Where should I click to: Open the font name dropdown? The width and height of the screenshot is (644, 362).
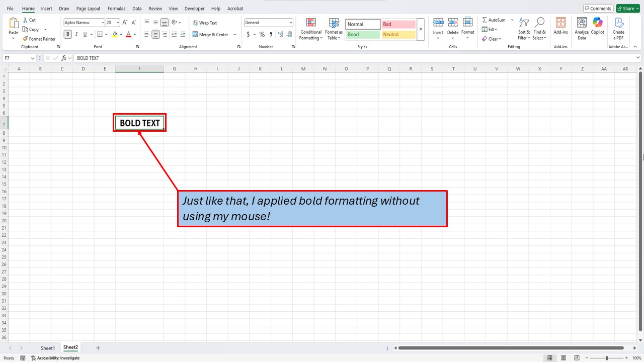tap(102, 22)
